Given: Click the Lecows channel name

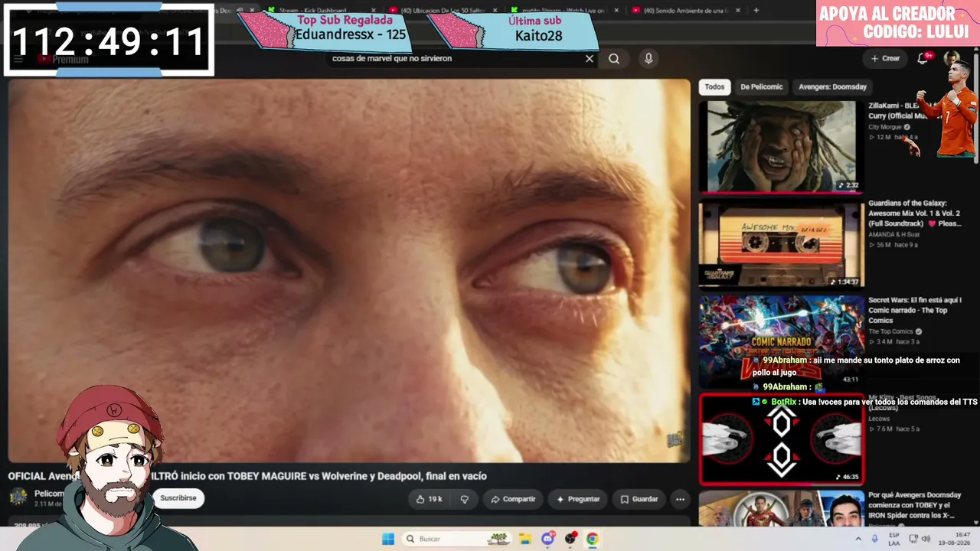Looking at the screenshot, I should point(879,419).
